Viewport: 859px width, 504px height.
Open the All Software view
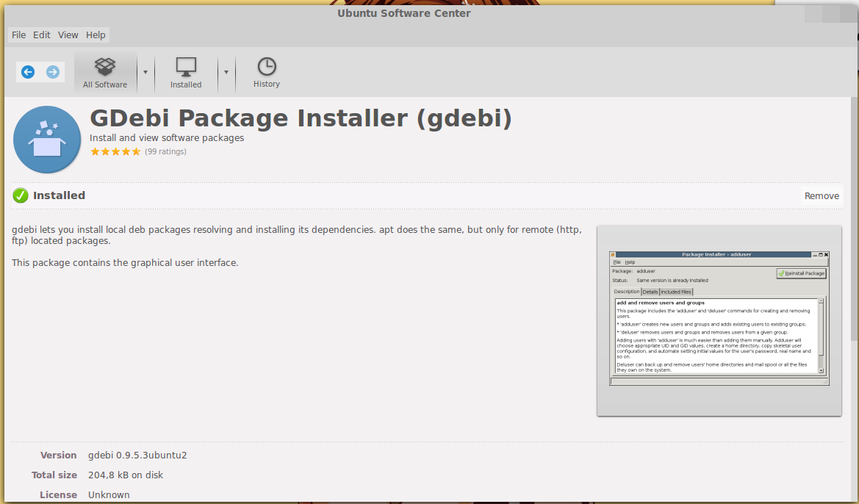tap(104, 72)
